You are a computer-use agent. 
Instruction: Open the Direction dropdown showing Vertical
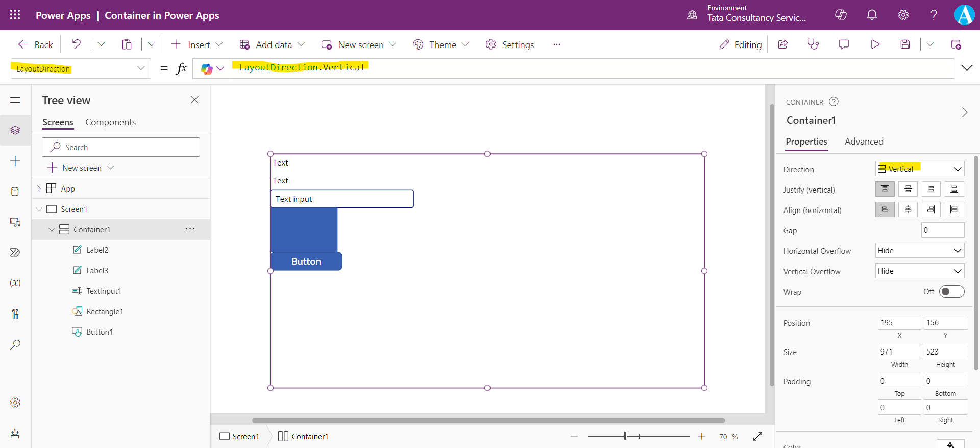(x=920, y=169)
